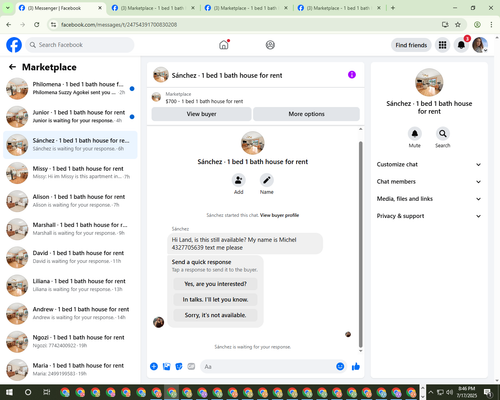Go back using Marketplace back arrow
The image size is (500, 400).
(x=12, y=67)
